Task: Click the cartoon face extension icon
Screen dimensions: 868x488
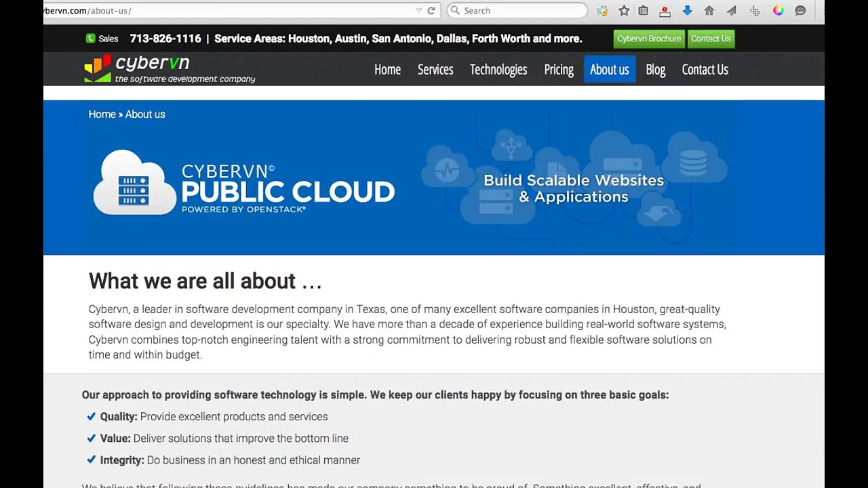Action: click(x=602, y=10)
